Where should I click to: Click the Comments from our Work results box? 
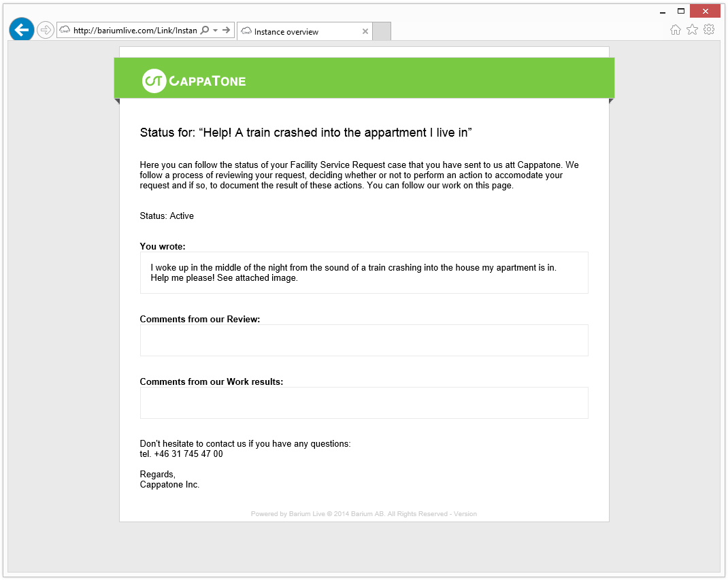(364, 403)
